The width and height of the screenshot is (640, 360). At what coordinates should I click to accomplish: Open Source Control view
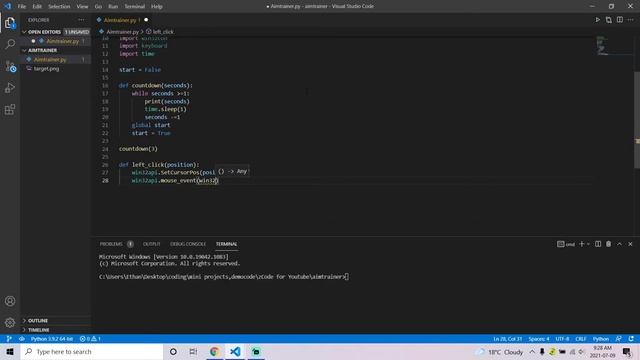click(10, 66)
